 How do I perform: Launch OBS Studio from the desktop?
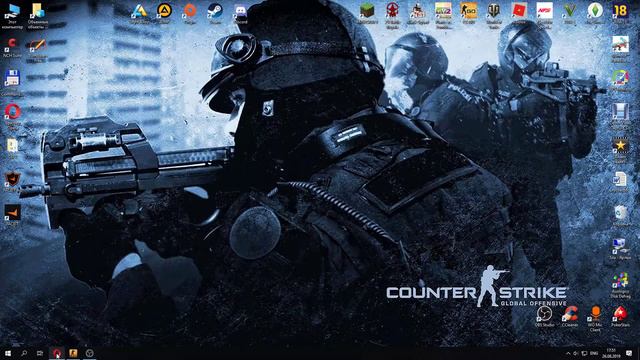point(544,316)
